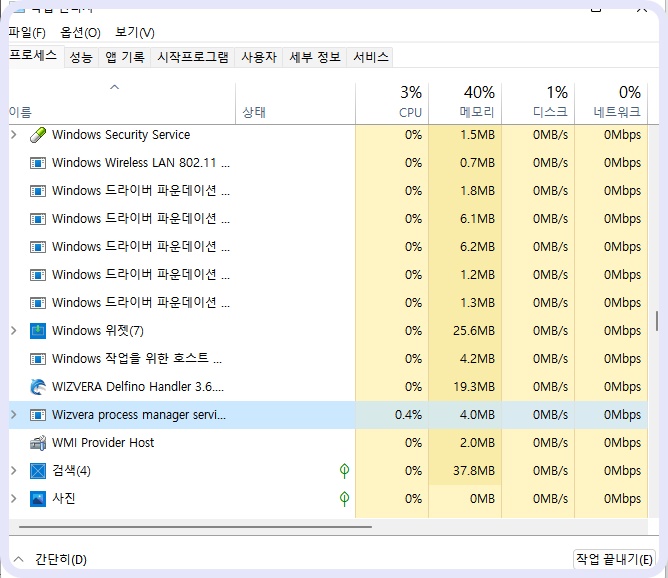668x578 pixels.
Task: Click the Windows 작업을 위한 호스트 icon
Action: [38, 359]
